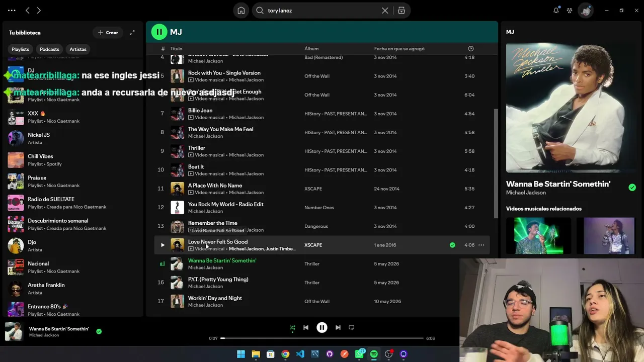Viewport: 644px width, 362px height.
Task: Clear the 'tory lanez' search text
Action: pos(385,11)
